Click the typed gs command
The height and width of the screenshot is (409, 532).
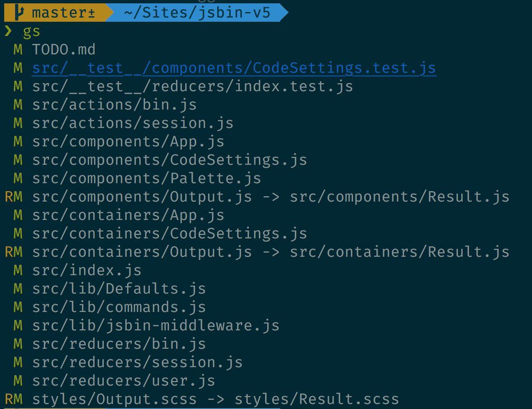tap(32, 31)
